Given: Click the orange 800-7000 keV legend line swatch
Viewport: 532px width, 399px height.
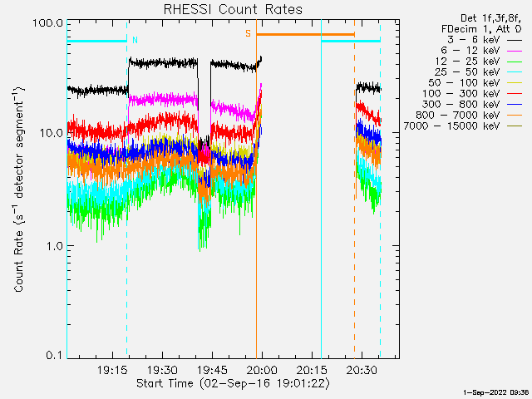Looking at the screenshot, I should coord(515,116).
